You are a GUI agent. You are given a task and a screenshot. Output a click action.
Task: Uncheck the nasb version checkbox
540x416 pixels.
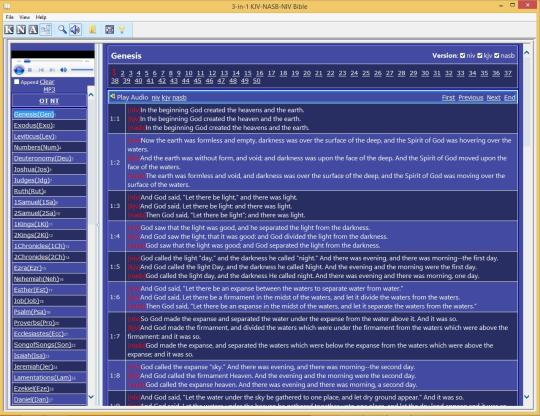pyautogui.click(x=497, y=55)
